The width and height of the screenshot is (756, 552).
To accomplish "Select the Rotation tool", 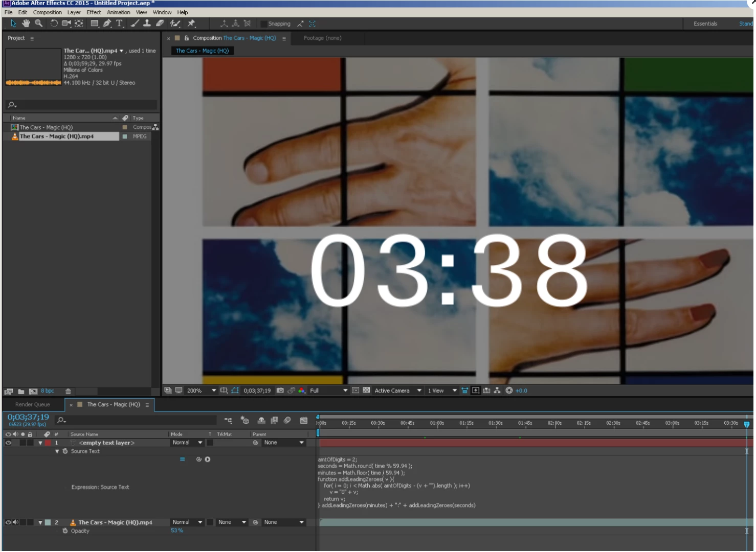I will (54, 24).
